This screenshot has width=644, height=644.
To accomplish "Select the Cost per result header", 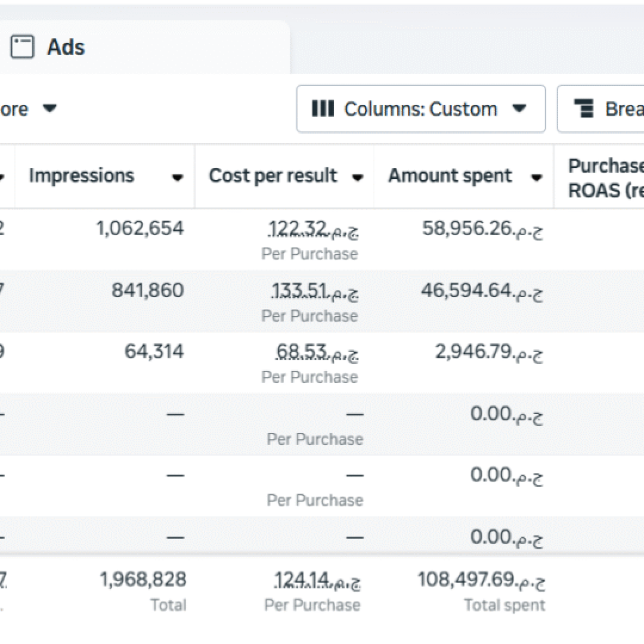I will coord(273,176).
